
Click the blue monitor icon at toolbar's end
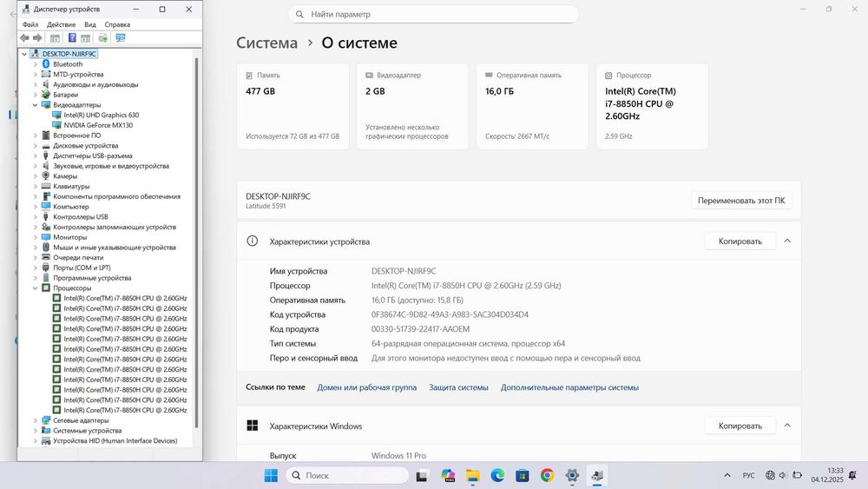(x=120, y=37)
